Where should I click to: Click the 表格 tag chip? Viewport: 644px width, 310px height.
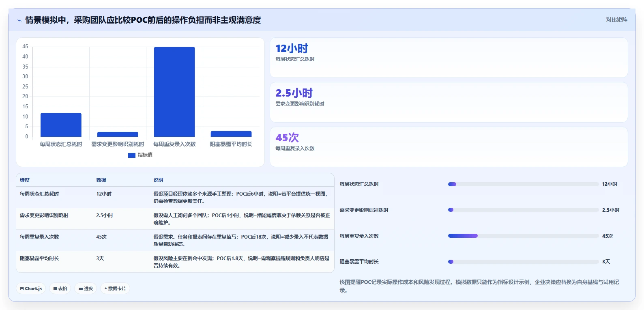60,288
